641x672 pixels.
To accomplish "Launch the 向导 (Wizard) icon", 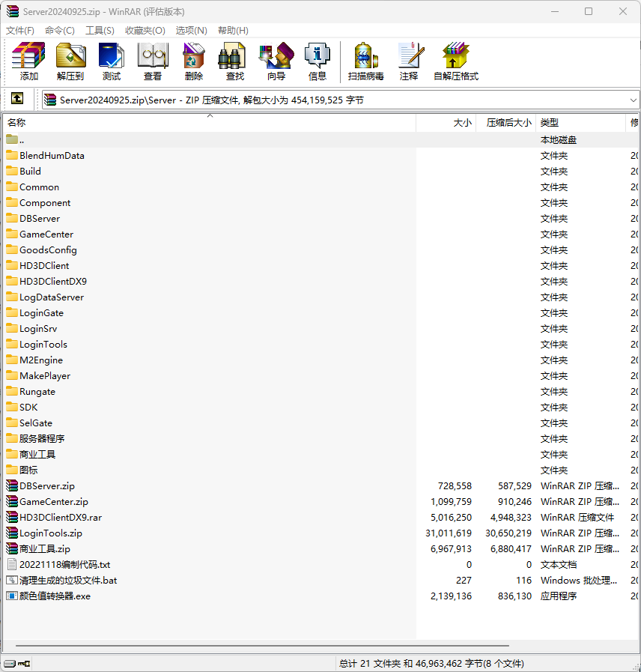I will point(276,61).
